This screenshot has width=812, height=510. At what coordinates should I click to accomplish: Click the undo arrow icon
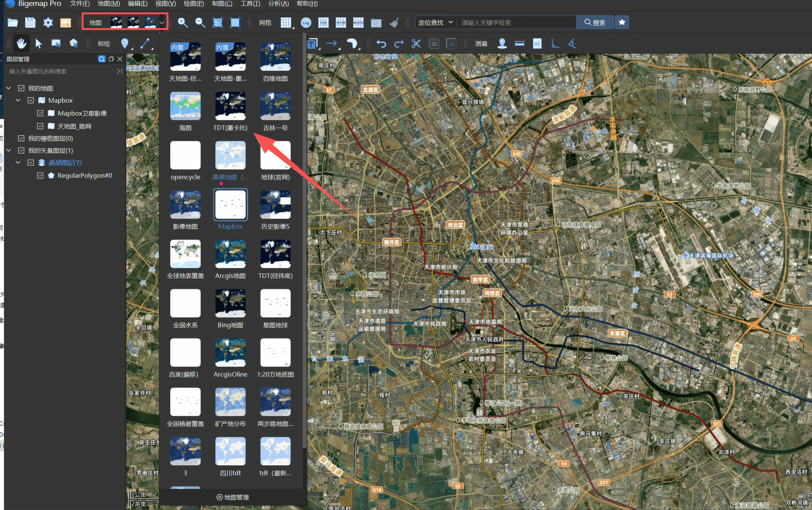pos(381,43)
